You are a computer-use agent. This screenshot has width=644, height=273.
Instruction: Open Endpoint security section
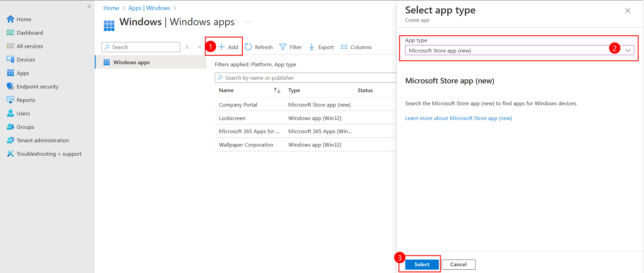(x=33, y=86)
